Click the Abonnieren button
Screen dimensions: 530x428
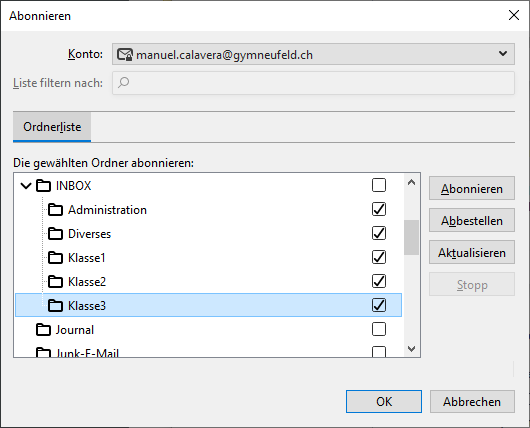click(x=472, y=188)
